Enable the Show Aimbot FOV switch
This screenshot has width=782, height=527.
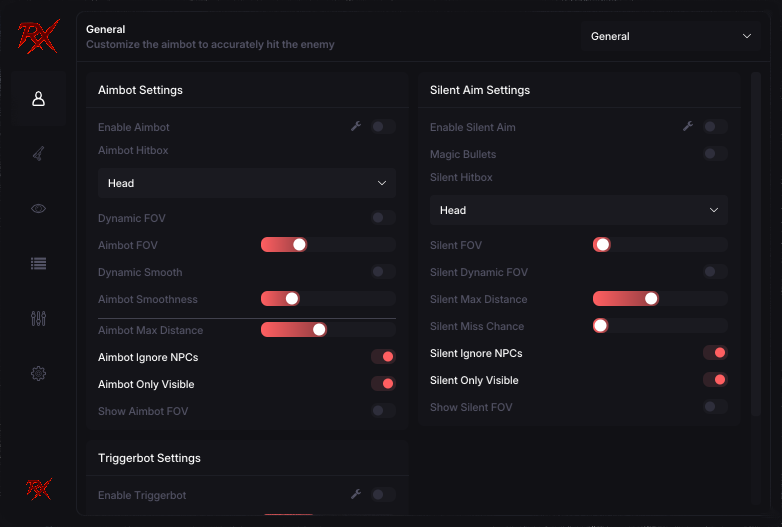point(383,410)
